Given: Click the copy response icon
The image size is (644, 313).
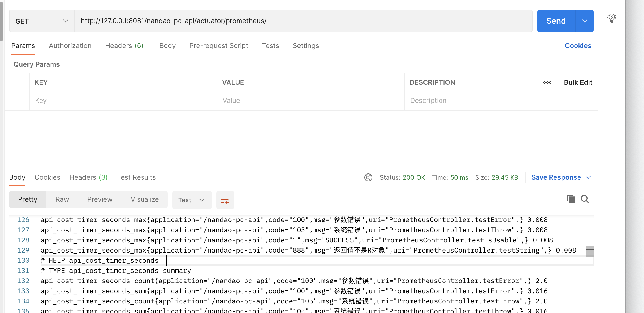Looking at the screenshot, I should [571, 199].
